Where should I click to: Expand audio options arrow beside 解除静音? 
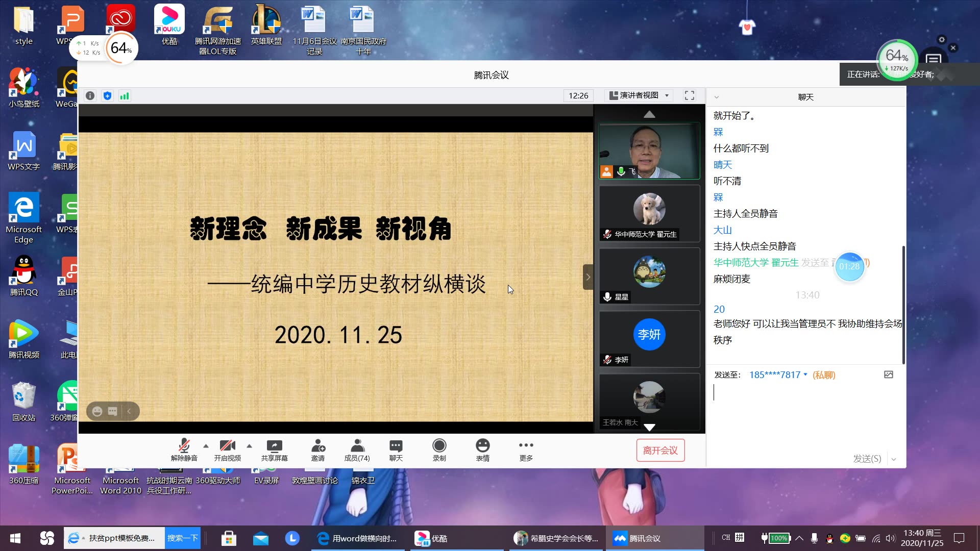(206, 446)
